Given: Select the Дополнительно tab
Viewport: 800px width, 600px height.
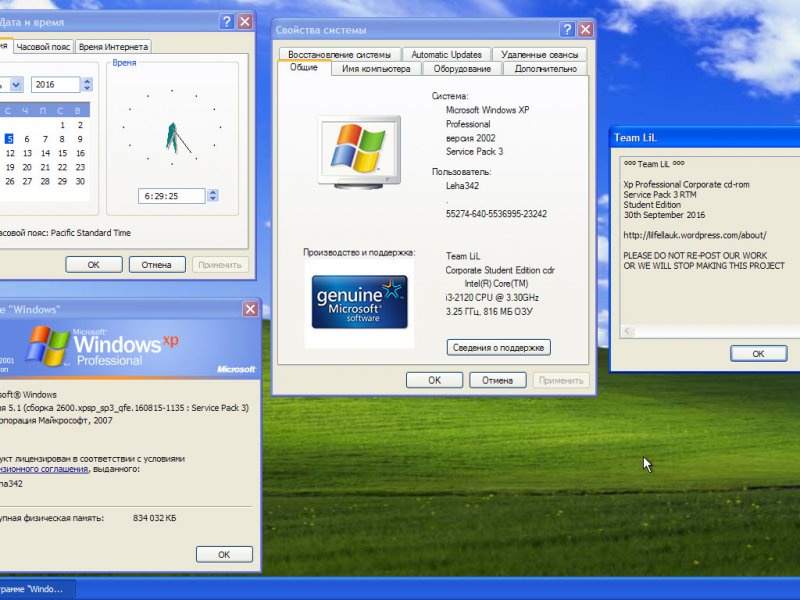Looking at the screenshot, I should (545, 68).
